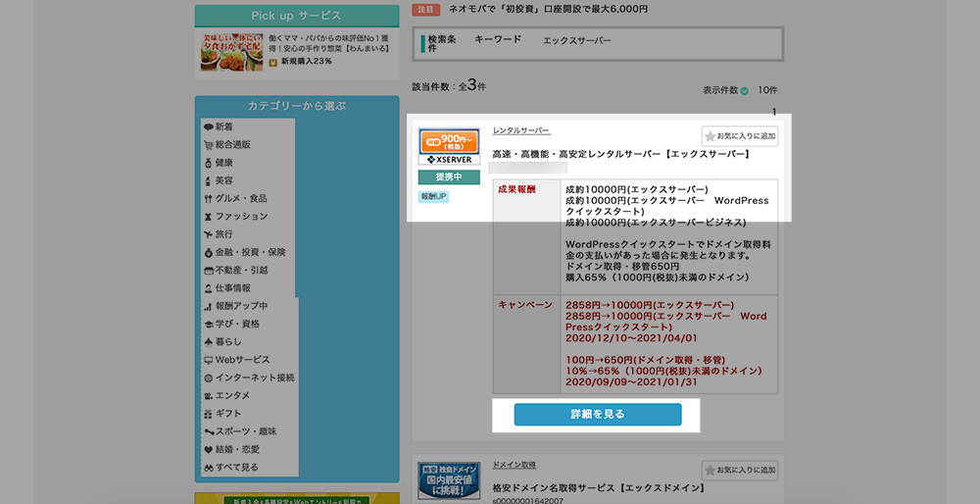The image size is (980, 504).
Task: Click the 高速・高機能・高安定レンタルサーバー title
Action: point(621,154)
